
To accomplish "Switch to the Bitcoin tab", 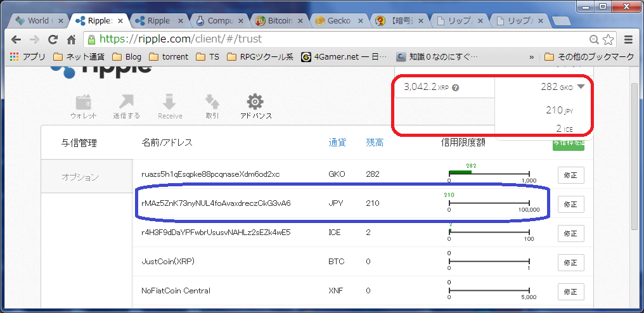I will [280, 21].
